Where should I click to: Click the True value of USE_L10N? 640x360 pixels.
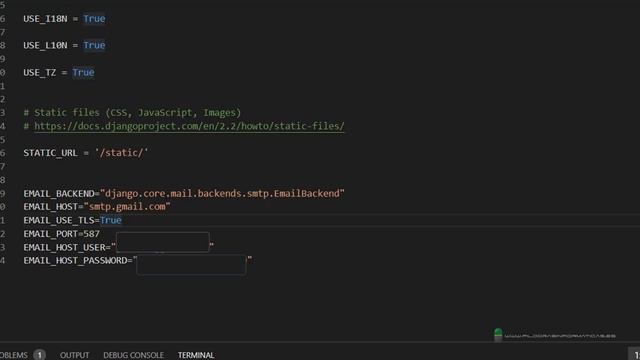point(94,45)
